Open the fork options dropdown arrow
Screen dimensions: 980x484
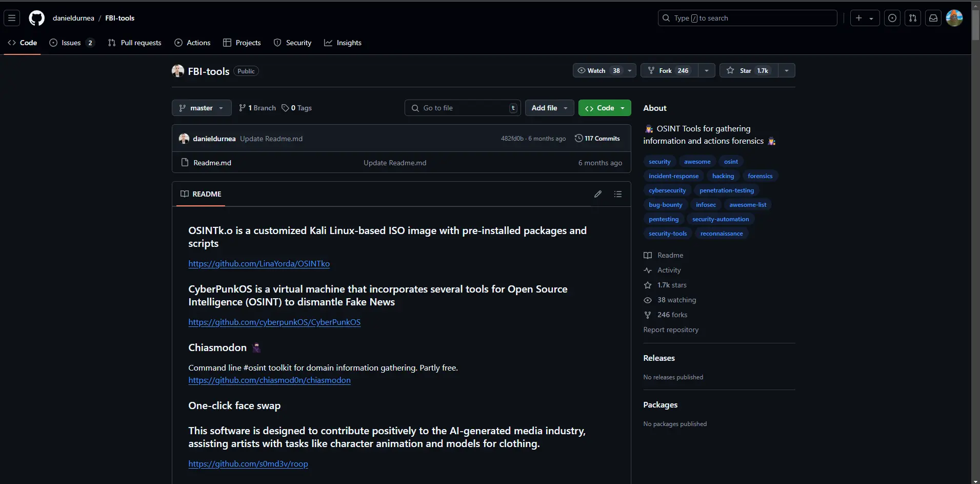tap(706, 71)
